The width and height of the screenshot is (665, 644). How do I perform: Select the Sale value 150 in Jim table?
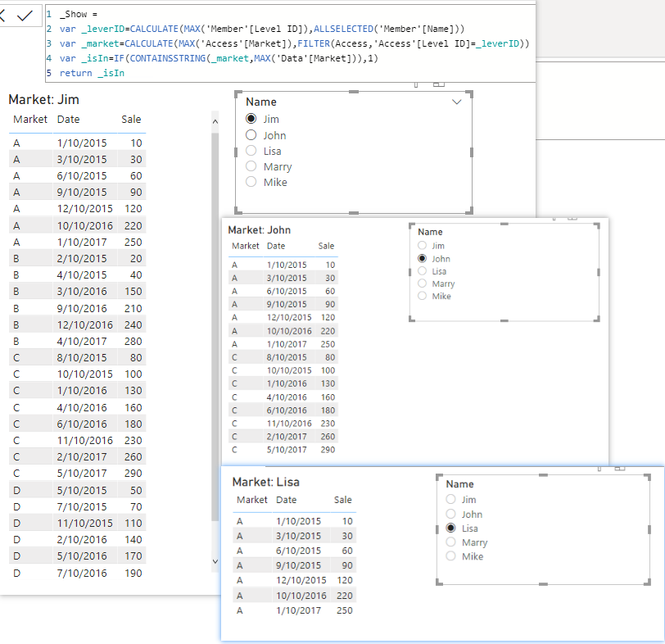click(133, 292)
